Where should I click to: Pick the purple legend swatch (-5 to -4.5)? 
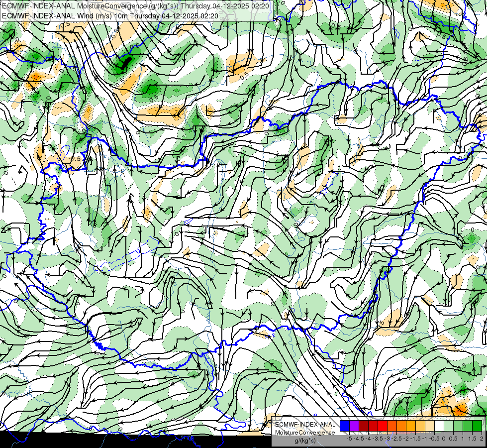tap(354, 426)
